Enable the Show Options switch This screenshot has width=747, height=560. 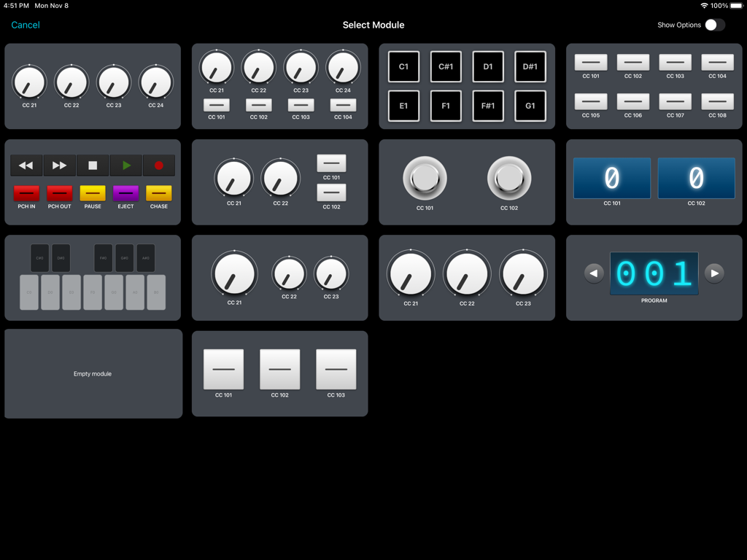click(713, 24)
